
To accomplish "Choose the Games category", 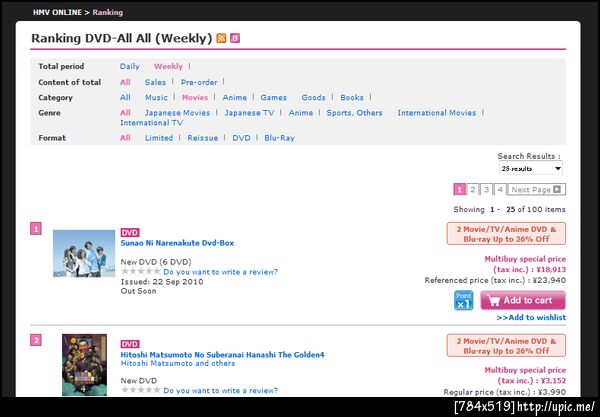I will click(x=273, y=98).
